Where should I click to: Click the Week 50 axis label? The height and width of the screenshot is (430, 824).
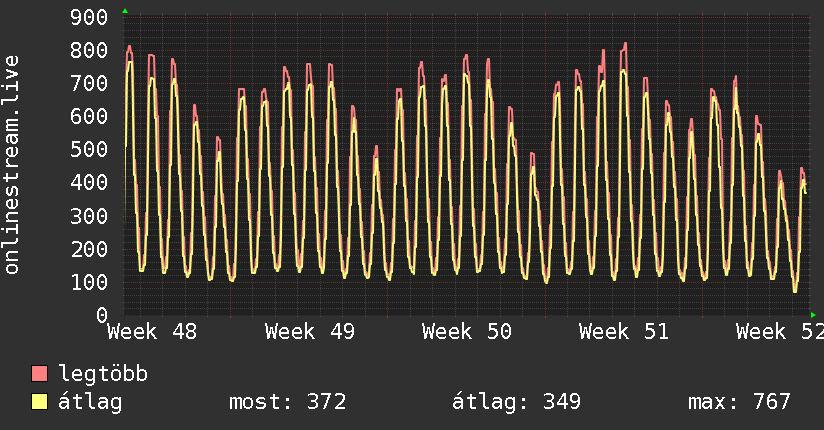point(467,332)
